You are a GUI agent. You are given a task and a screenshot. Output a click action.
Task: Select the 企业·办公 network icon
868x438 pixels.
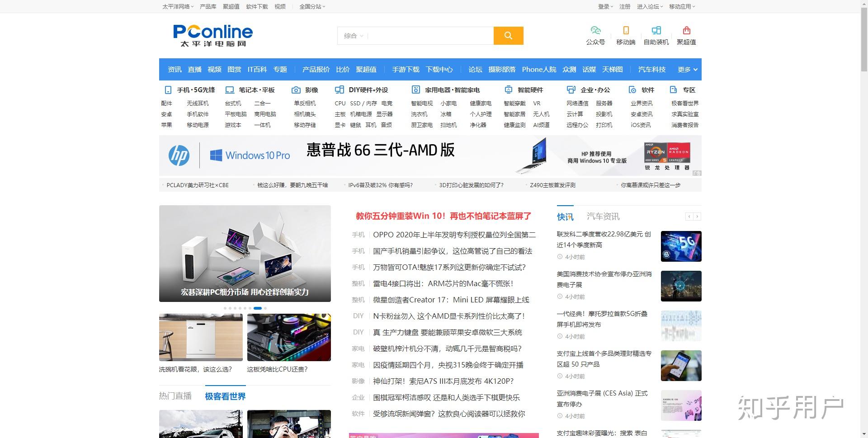pos(570,89)
